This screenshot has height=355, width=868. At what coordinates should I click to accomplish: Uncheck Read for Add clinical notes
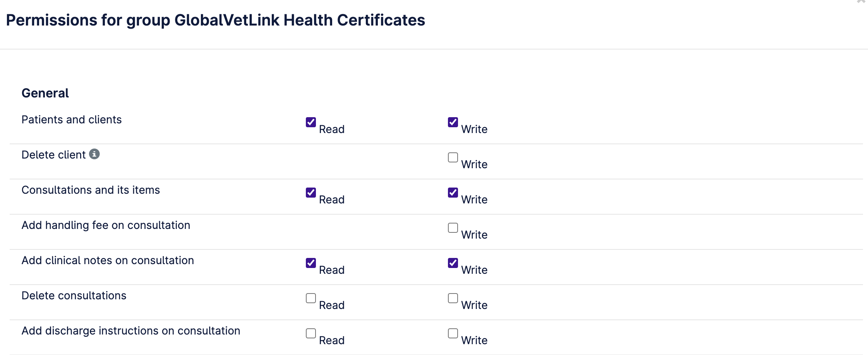point(311,263)
